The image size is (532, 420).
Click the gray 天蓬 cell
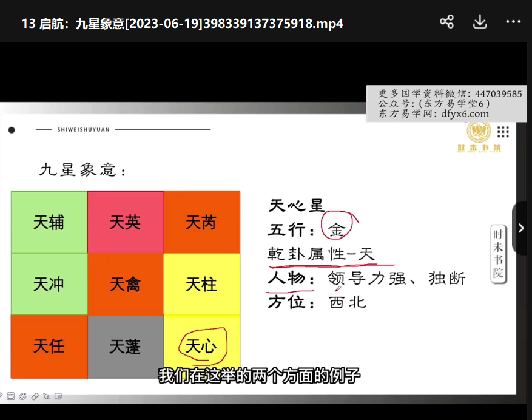pos(125,347)
